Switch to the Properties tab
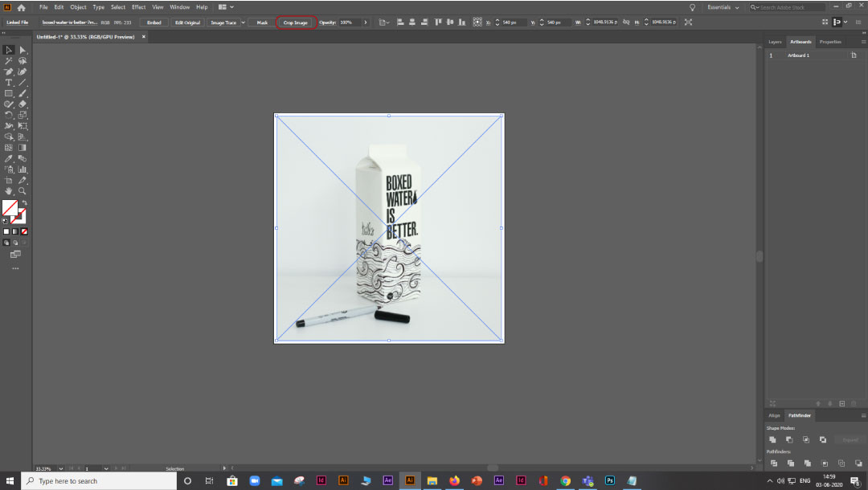The height and width of the screenshot is (490, 868). (x=829, y=42)
